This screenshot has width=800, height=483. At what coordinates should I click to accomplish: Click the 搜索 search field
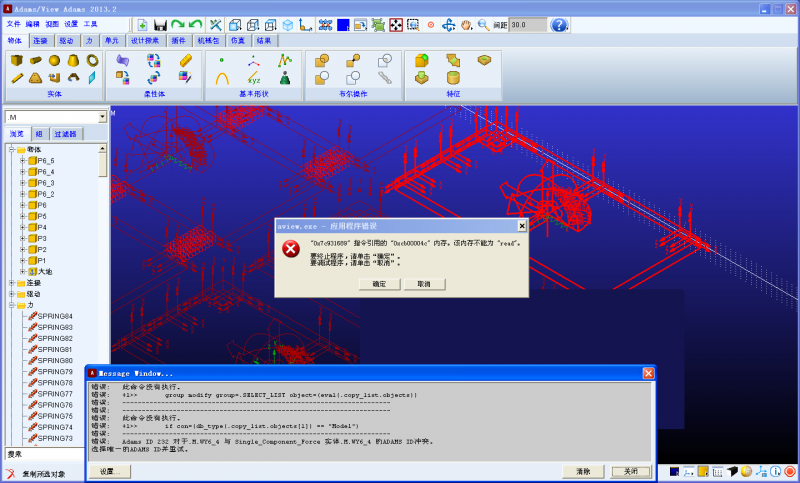pyautogui.click(x=44, y=454)
